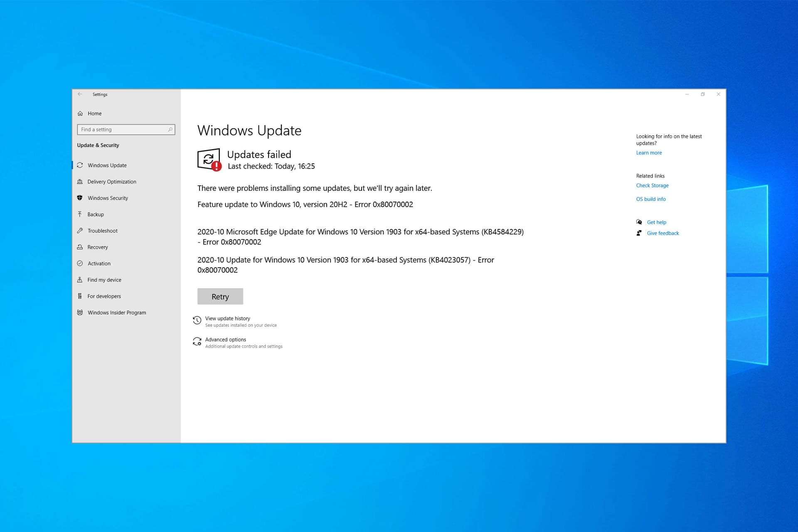Click the search magnifier icon
798x532 pixels.
pos(170,130)
